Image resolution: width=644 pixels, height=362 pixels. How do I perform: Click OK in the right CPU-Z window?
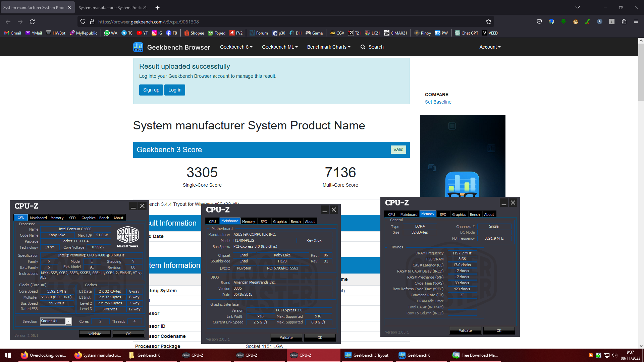[499, 330]
